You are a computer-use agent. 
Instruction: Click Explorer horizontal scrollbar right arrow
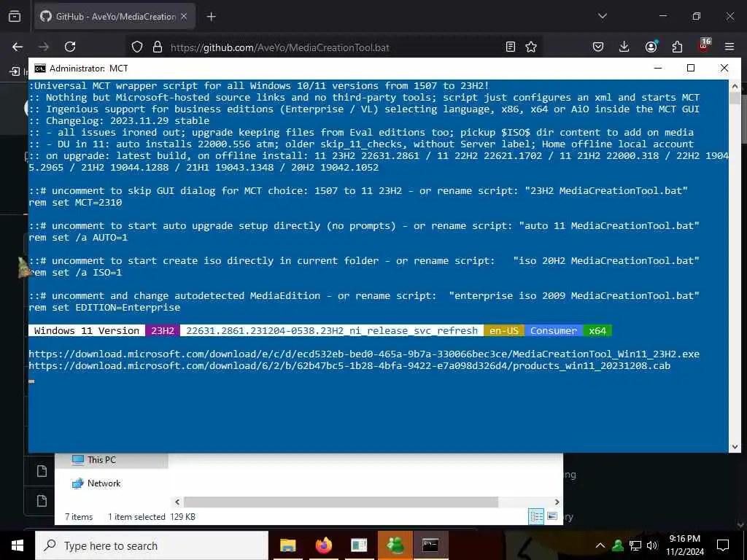[557, 502]
